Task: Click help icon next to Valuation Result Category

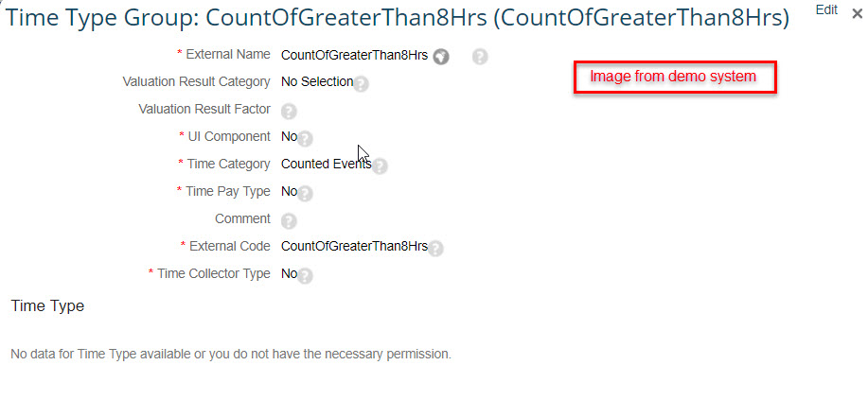Action: click(361, 84)
